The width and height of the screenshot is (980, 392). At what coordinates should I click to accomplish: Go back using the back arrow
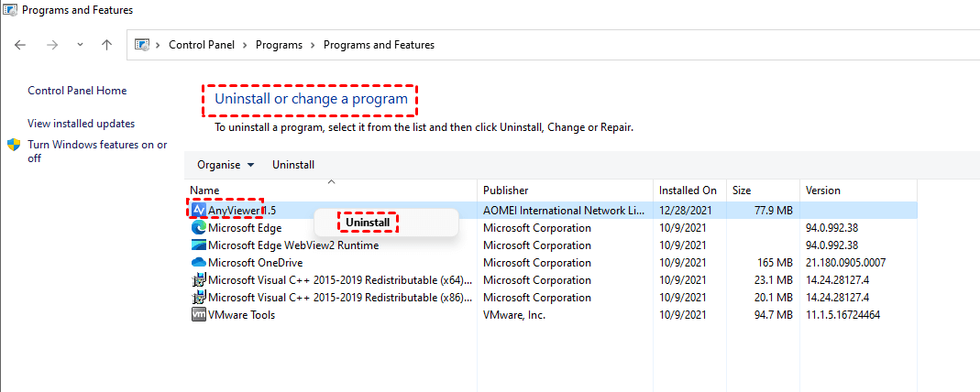click(x=20, y=45)
